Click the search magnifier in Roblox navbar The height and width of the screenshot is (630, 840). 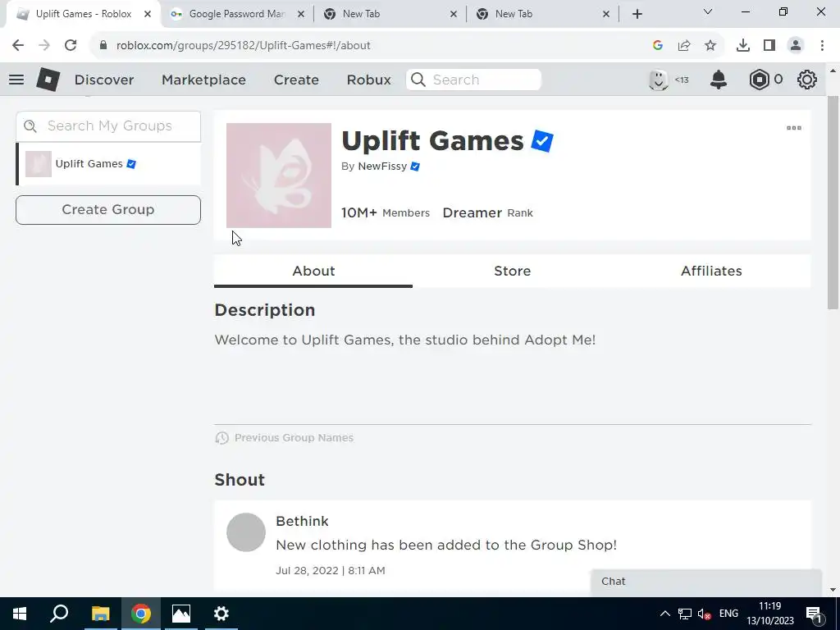pos(418,80)
